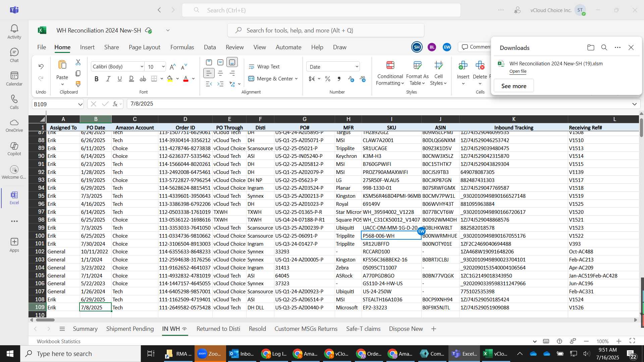Open Conditional Formatting menu
644x362 pixels.
coord(390,73)
